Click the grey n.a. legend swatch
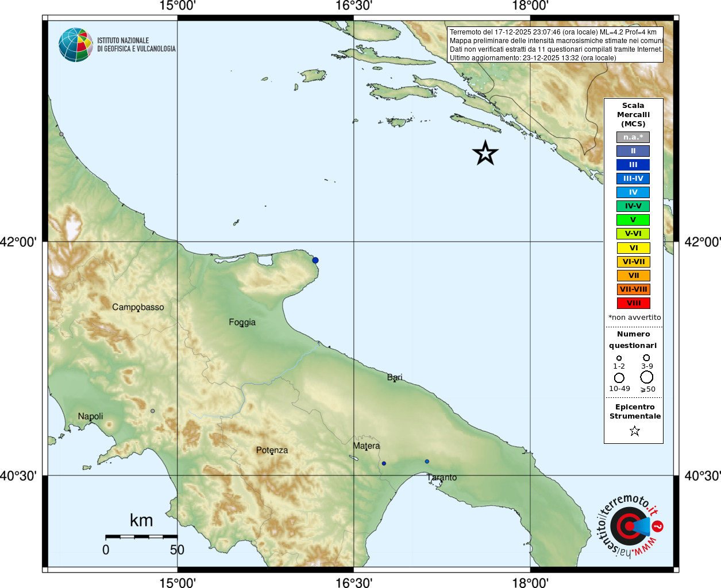The height and width of the screenshot is (588, 721). pyautogui.click(x=633, y=137)
